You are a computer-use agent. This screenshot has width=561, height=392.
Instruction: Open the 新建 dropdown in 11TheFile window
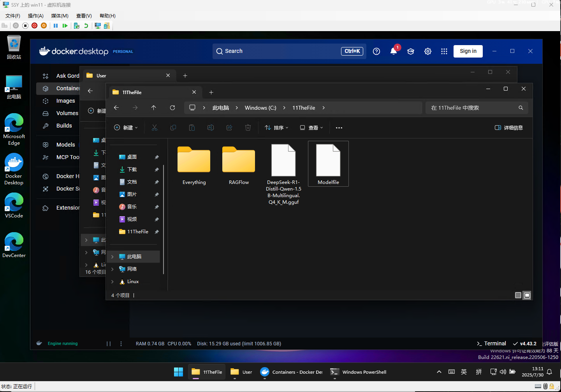(126, 128)
